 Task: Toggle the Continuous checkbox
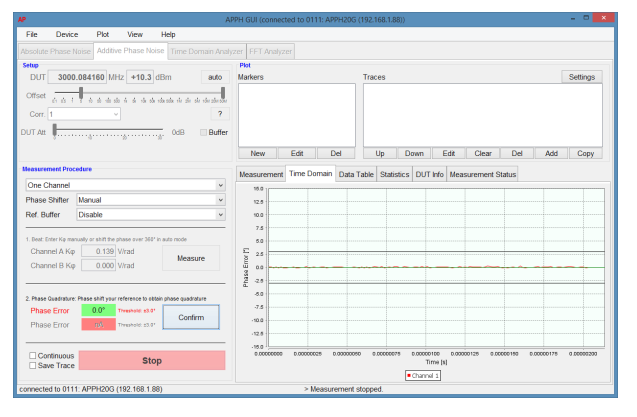[x=32, y=355]
